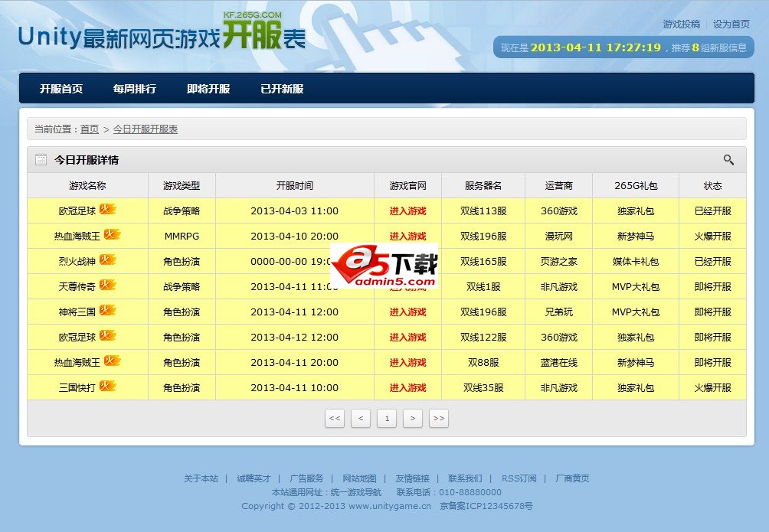This screenshot has height=532, width=769.
Task: Click the hot flame icon next to 天尊传奇
Action: (107, 285)
